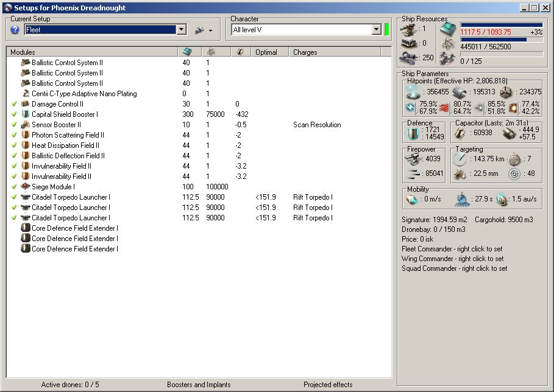The width and height of the screenshot is (554, 392).
Task: Click the CPU usage bar
Action: pyautogui.click(x=502, y=25)
